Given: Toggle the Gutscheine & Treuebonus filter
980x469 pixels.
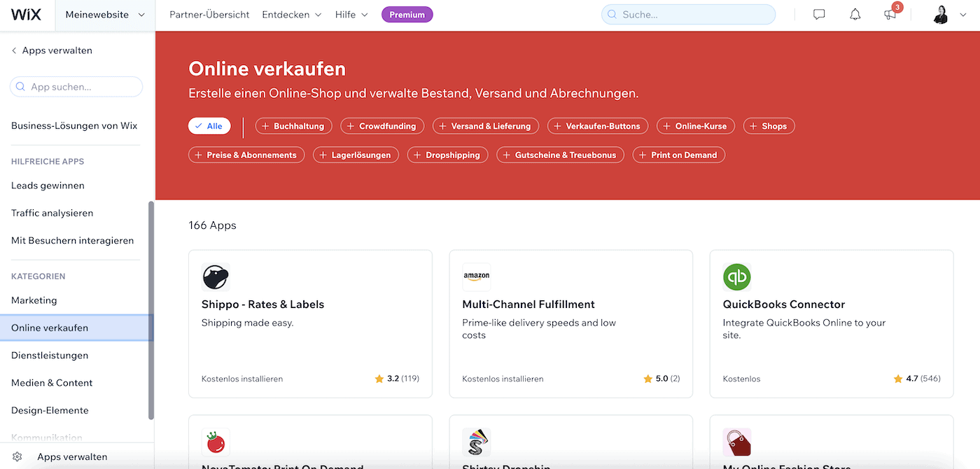Looking at the screenshot, I should click(561, 155).
